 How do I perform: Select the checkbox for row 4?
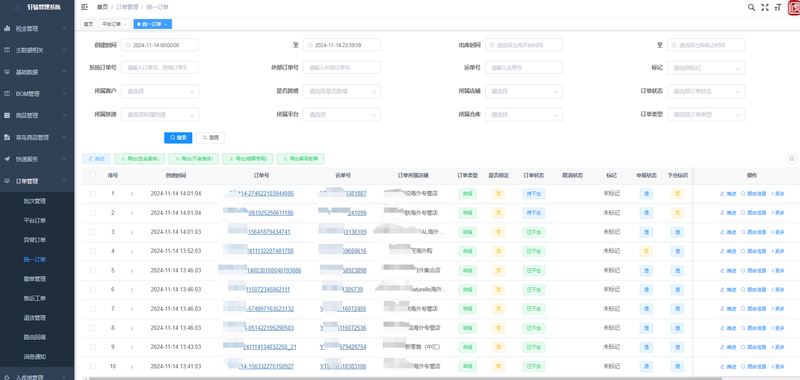pos(92,251)
